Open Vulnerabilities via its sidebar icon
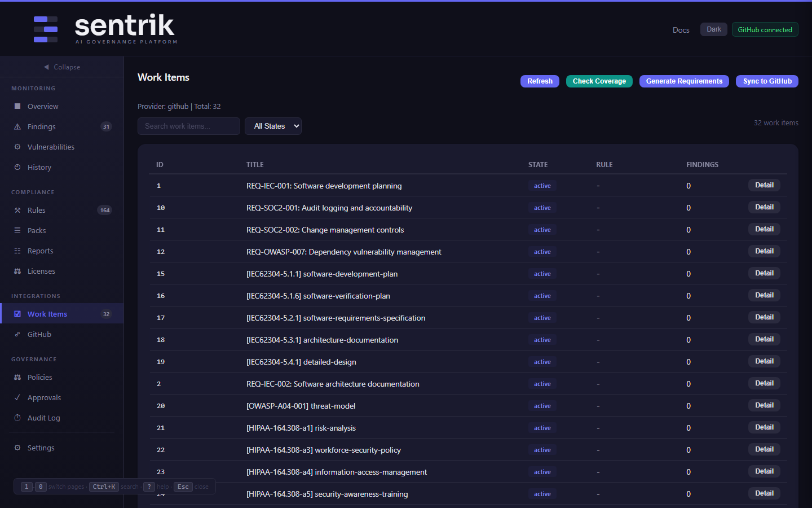 [17, 147]
